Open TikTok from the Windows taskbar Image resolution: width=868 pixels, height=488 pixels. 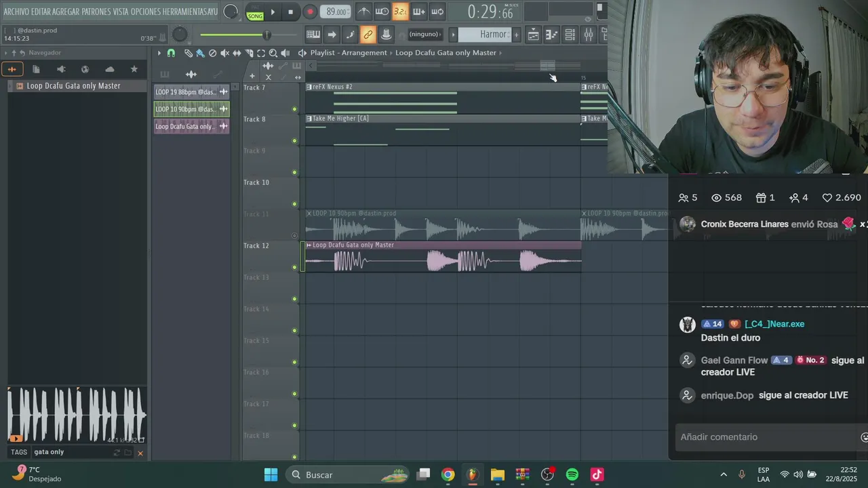[597, 474]
